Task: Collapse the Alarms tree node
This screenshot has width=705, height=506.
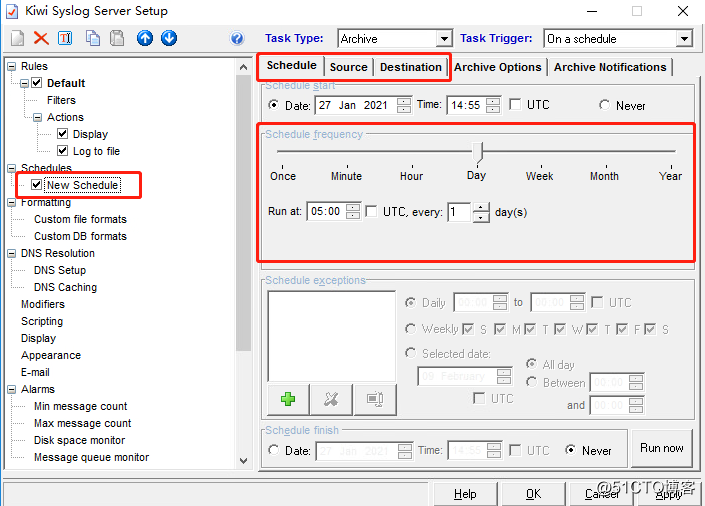Action: tap(12, 390)
